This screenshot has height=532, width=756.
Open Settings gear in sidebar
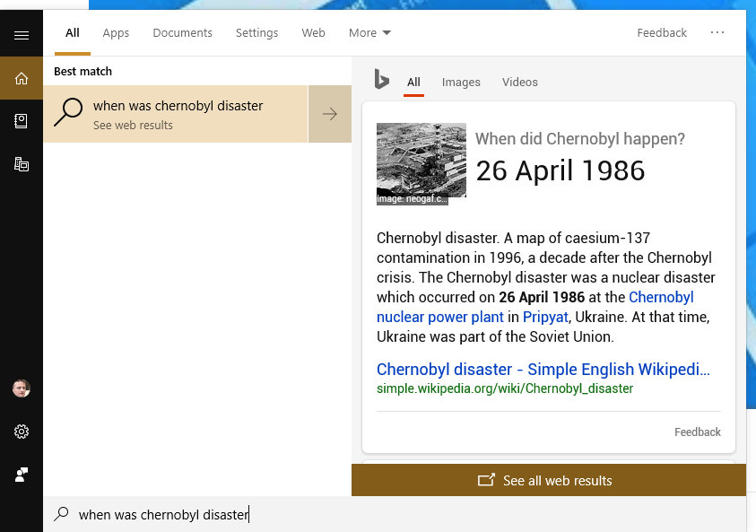(22, 432)
